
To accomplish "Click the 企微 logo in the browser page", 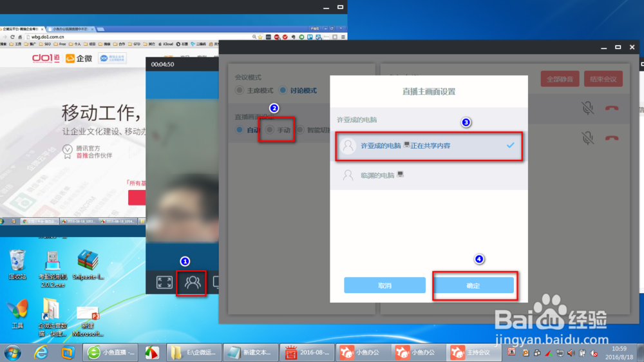I will coord(79,59).
